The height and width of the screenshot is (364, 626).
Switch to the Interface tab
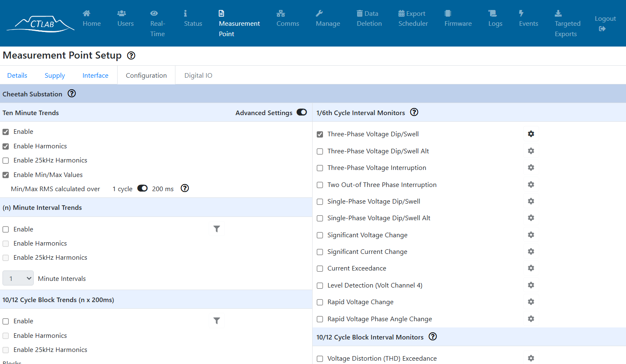[95, 75]
